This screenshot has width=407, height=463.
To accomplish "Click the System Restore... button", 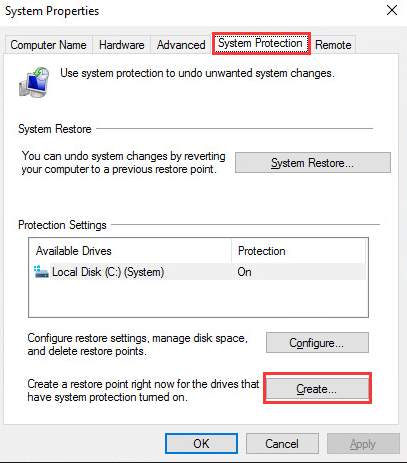I will pos(313,163).
